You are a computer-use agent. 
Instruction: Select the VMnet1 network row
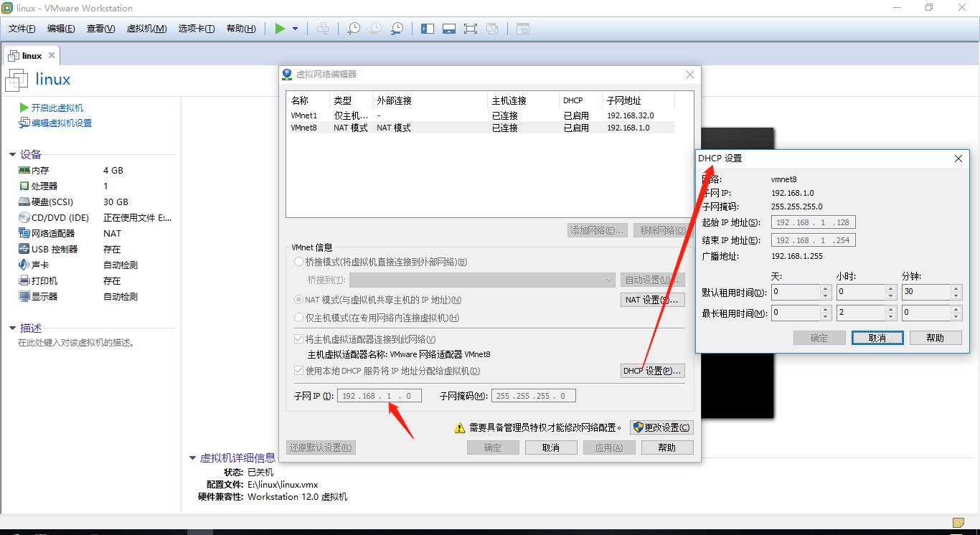481,115
